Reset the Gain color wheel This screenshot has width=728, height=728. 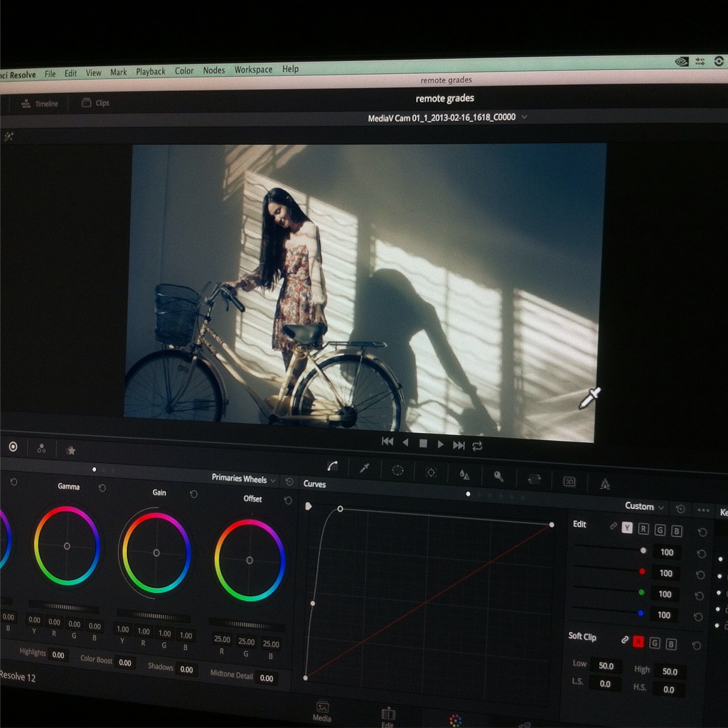coord(193,494)
